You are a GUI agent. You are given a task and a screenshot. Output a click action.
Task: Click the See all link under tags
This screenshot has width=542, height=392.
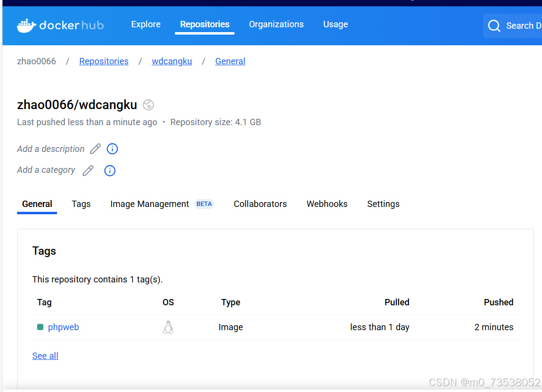click(45, 355)
